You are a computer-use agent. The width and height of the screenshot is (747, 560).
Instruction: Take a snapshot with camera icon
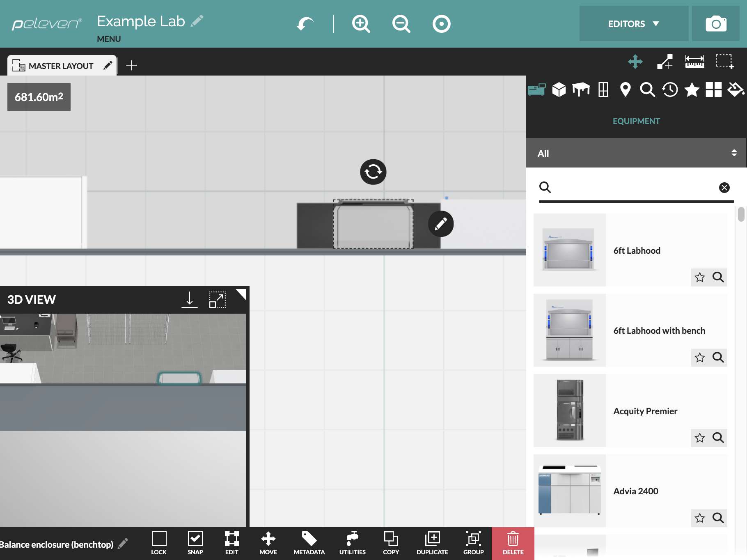click(716, 24)
